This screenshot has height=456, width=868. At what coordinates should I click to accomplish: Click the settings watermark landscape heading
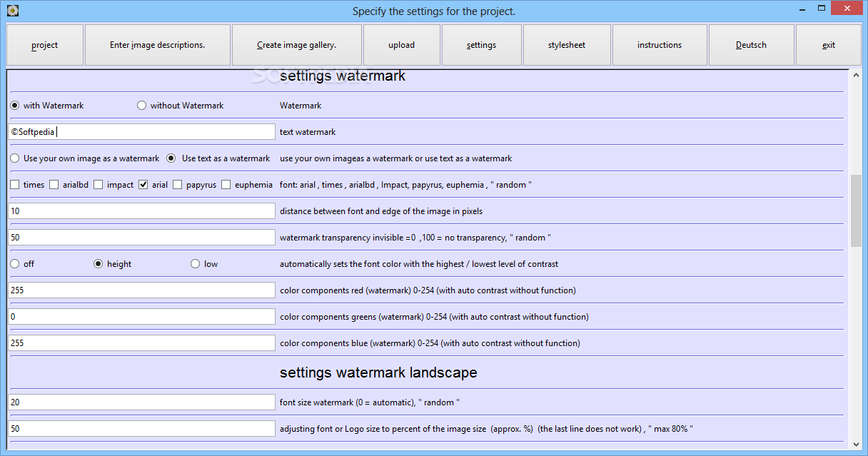point(378,373)
